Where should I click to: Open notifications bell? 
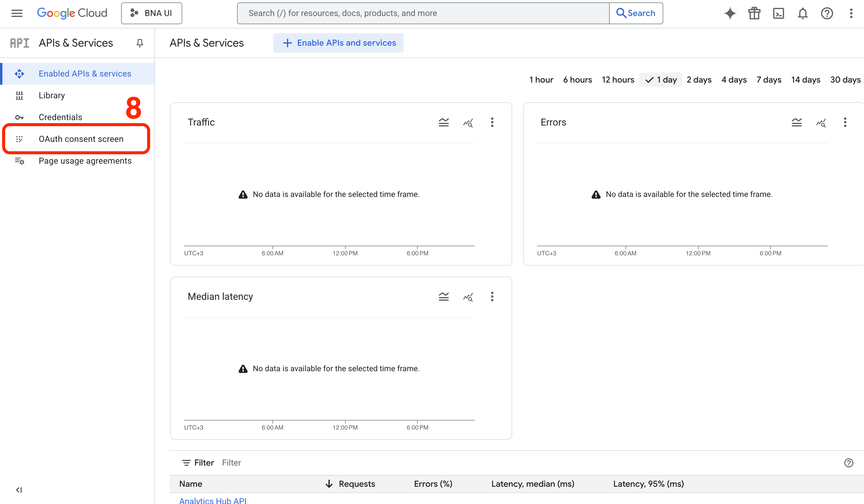[x=803, y=13]
